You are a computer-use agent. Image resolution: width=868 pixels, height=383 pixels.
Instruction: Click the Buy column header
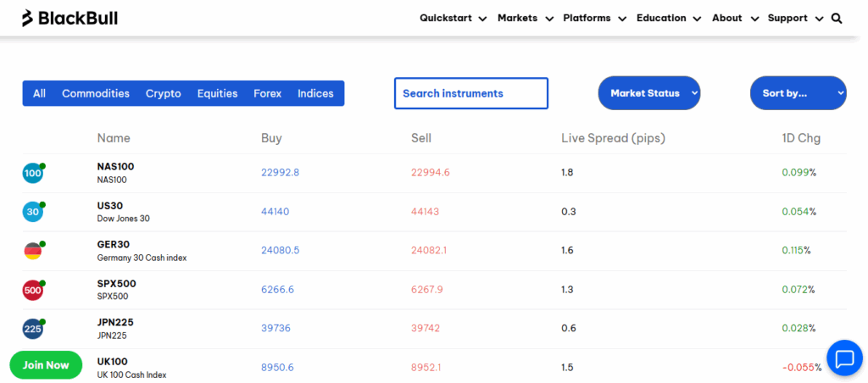coord(271,138)
